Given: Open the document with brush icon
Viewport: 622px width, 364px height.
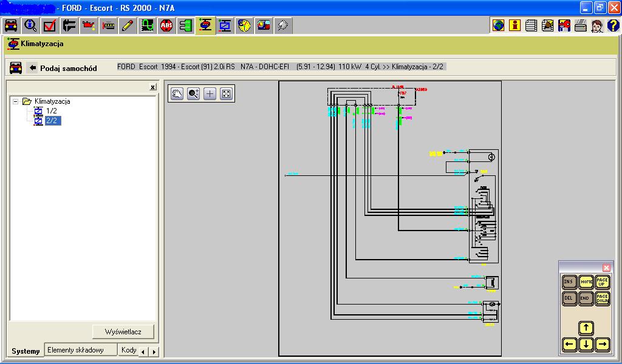Looking at the screenshot, I should tap(547, 25).
